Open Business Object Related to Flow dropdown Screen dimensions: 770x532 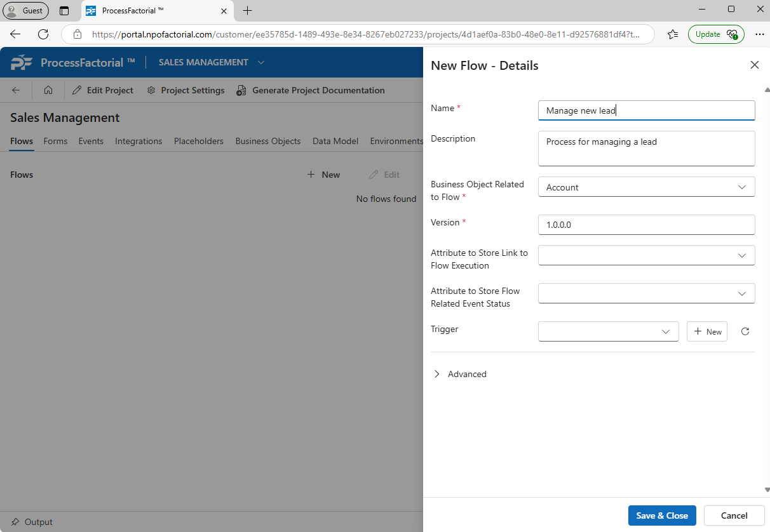(x=646, y=187)
